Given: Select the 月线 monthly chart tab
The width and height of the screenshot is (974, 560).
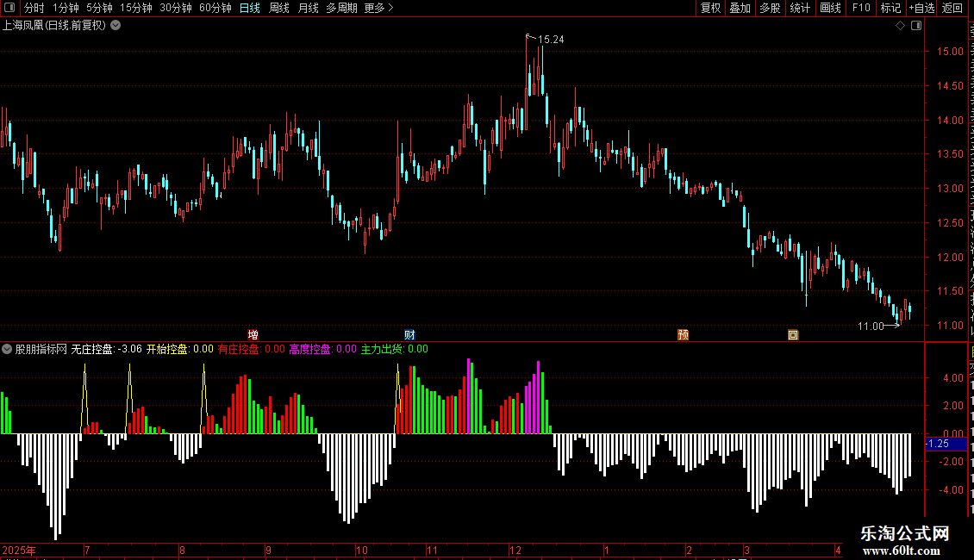Looking at the screenshot, I should pos(308,8).
